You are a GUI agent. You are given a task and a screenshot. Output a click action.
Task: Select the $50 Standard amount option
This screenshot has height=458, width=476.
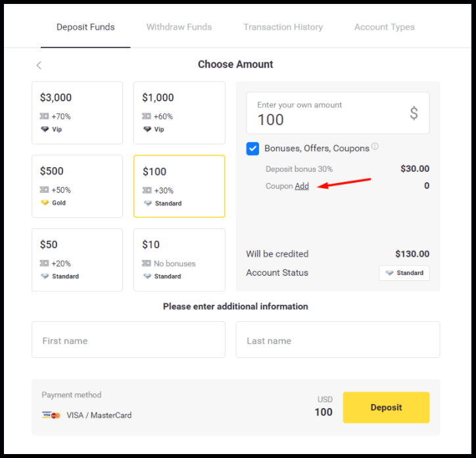(x=77, y=259)
